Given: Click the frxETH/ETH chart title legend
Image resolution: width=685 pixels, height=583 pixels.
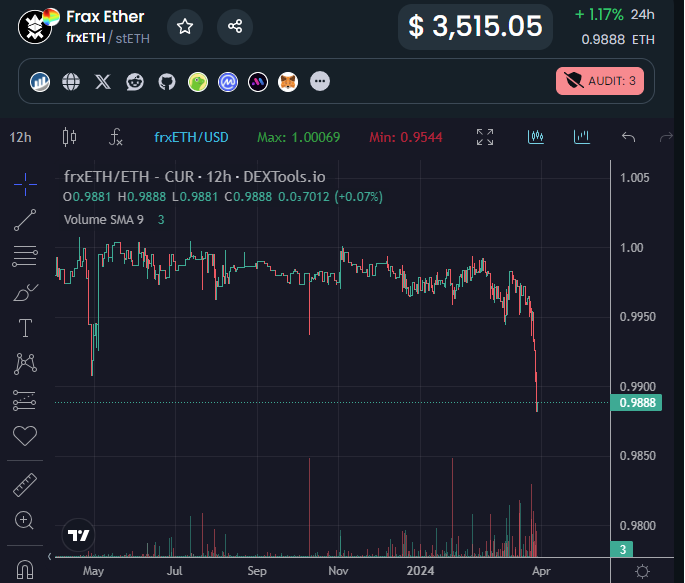Looking at the screenshot, I should pyautogui.click(x=194, y=177).
